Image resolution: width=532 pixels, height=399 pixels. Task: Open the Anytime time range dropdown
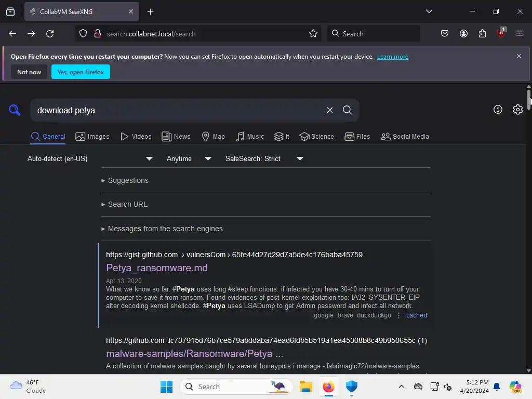pos(189,159)
